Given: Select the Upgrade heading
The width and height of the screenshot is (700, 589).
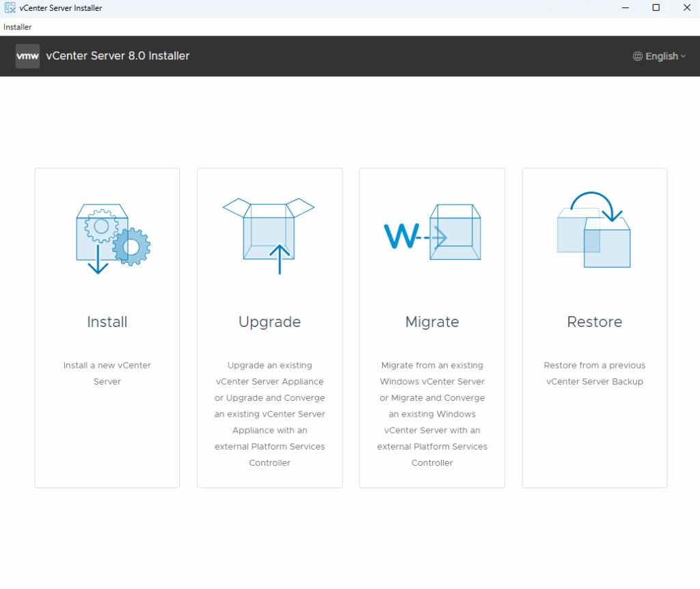Looking at the screenshot, I should (x=269, y=322).
